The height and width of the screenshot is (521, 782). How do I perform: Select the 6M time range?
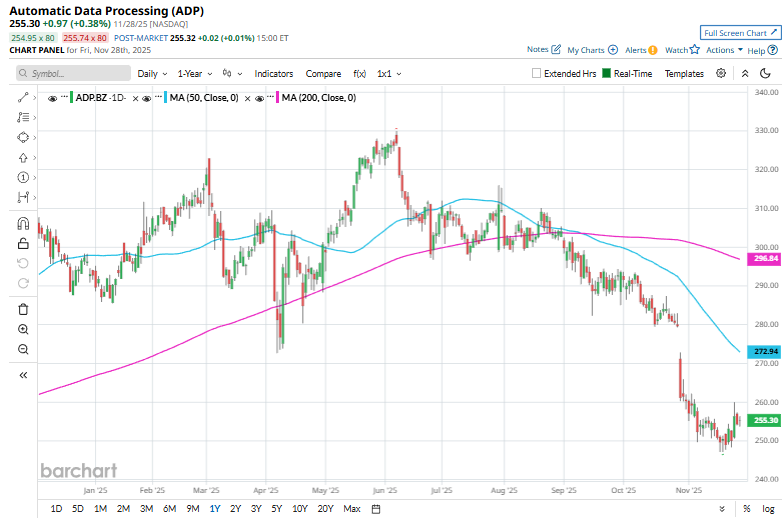pos(168,509)
